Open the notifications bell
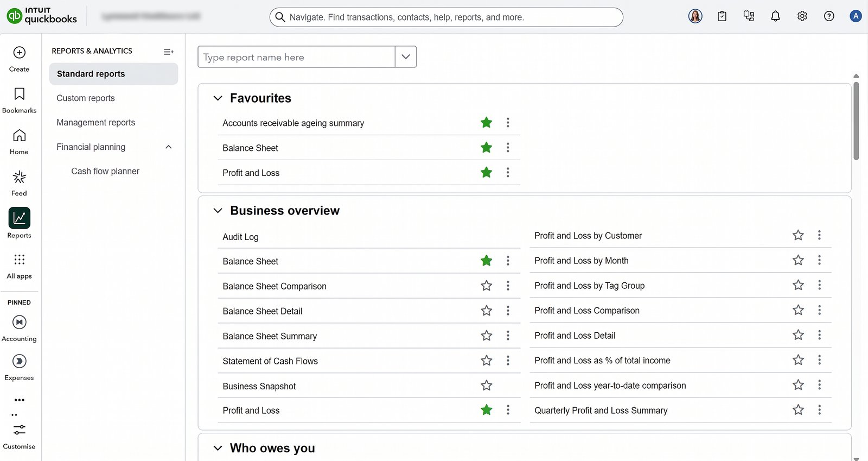Image resolution: width=868 pixels, height=461 pixels. coord(776,16)
